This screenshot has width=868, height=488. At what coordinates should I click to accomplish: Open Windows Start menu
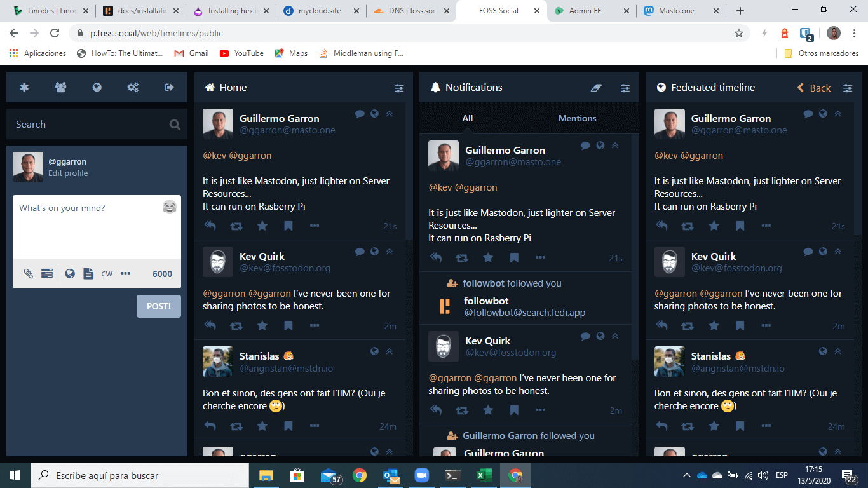click(15, 475)
